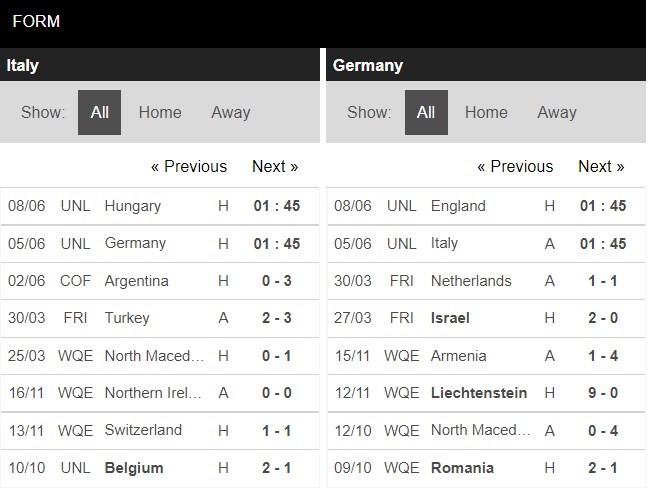Screen dimensions: 650x499
Task: Open Germany vs England fixture
Action: point(486,206)
